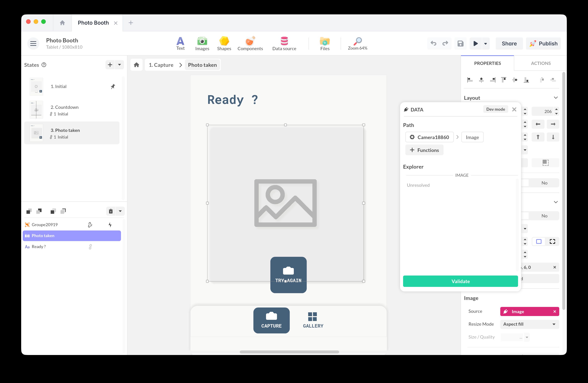
Task: Click the States help question icon
Action: (x=44, y=65)
